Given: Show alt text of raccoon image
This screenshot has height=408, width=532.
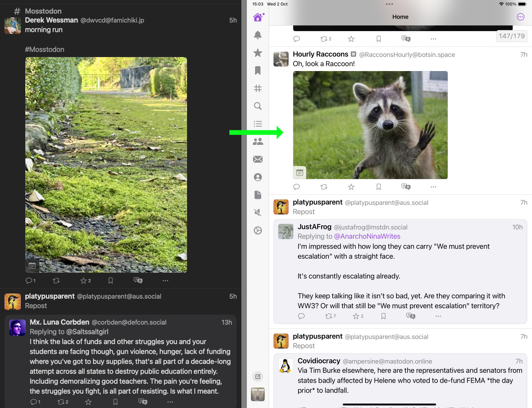Looking at the screenshot, I should [x=300, y=173].
